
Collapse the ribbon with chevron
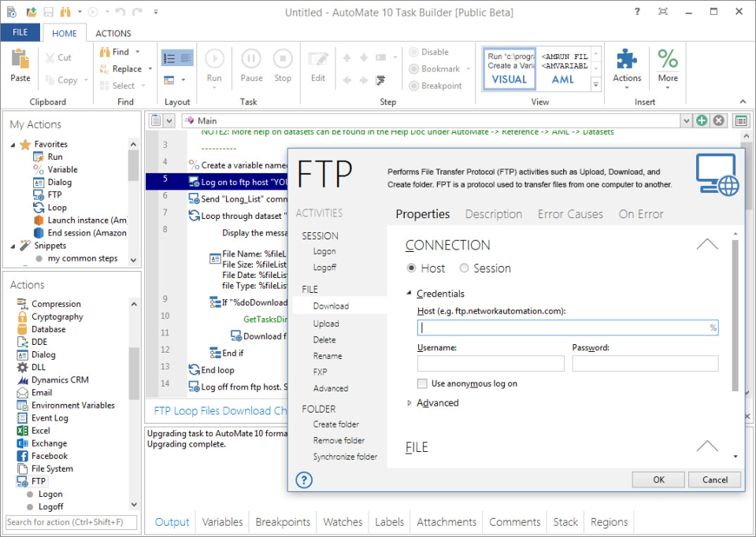pyautogui.click(x=743, y=102)
